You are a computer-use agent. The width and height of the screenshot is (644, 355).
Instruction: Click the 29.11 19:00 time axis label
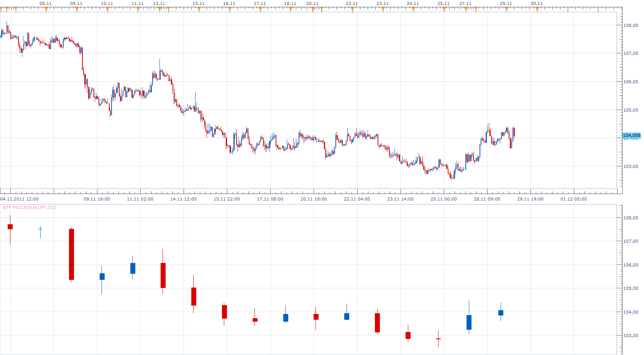tap(531, 199)
